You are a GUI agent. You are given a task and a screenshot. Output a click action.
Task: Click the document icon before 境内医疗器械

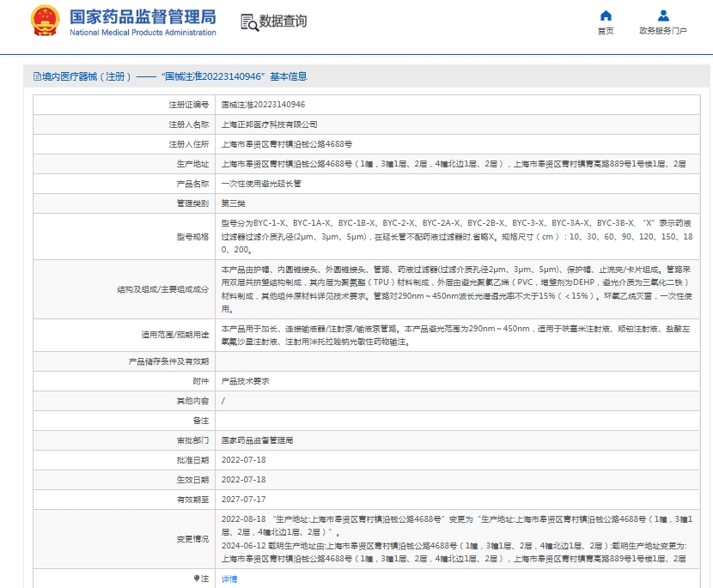37,76
